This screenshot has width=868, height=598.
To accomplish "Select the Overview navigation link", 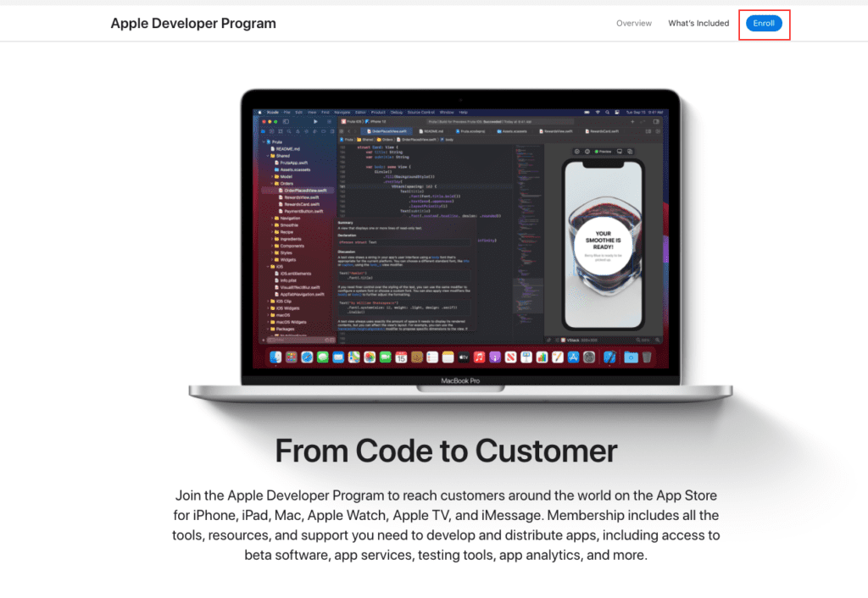I will pos(634,24).
